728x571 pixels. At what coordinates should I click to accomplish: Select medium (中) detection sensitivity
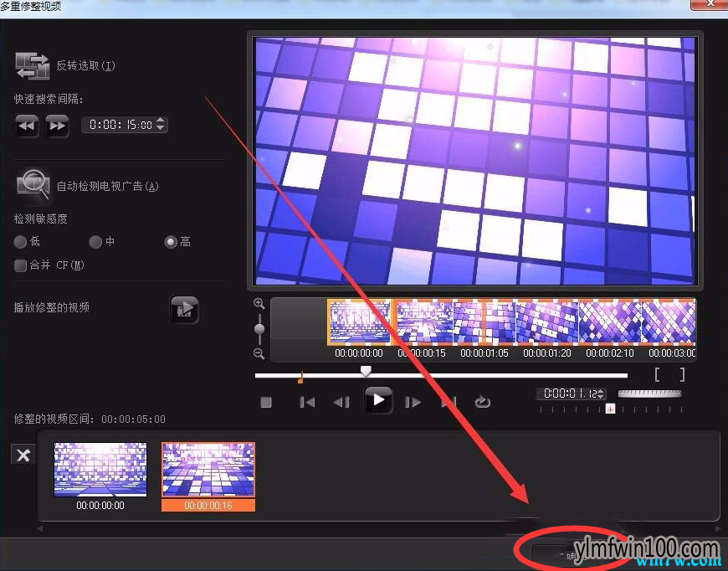[95, 242]
